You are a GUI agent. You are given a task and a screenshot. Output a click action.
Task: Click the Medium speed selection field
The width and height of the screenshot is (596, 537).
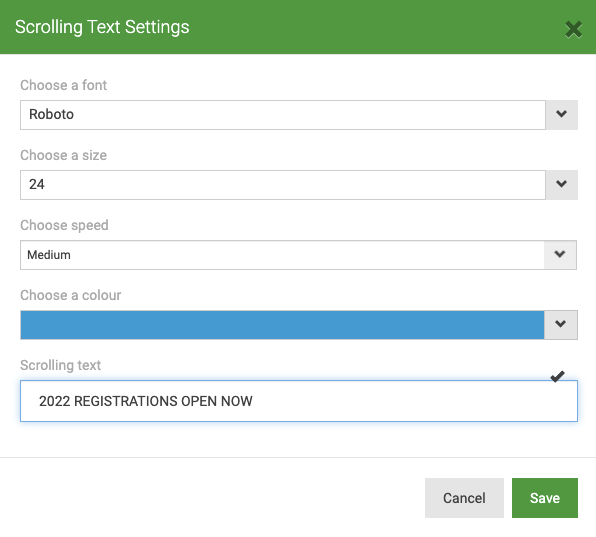282,255
